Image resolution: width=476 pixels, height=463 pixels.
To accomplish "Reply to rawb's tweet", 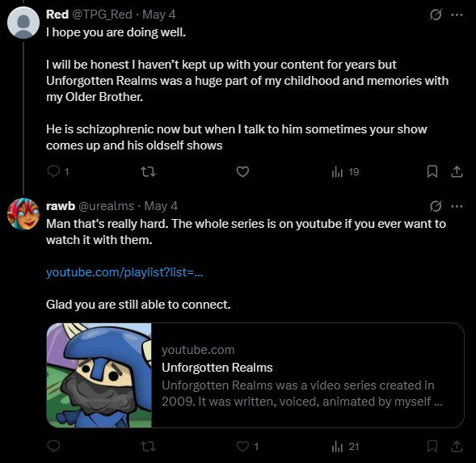I will pyautogui.click(x=53, y=446).
